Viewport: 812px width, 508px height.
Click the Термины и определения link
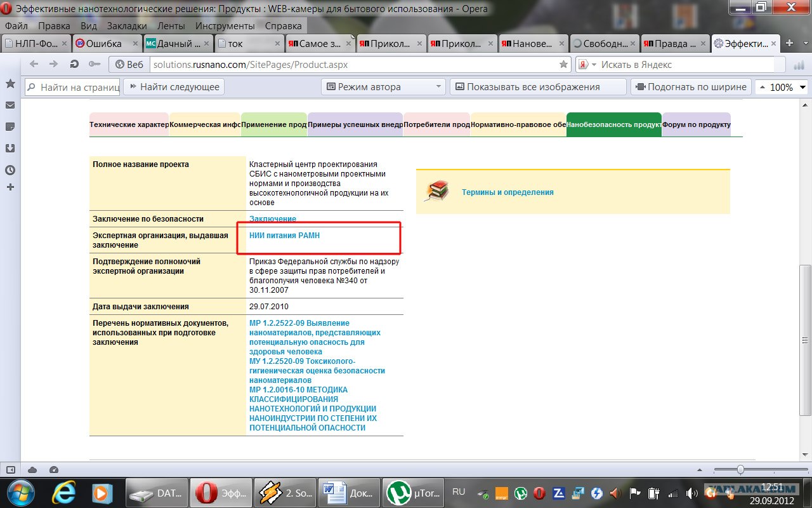tap(507, 192)
